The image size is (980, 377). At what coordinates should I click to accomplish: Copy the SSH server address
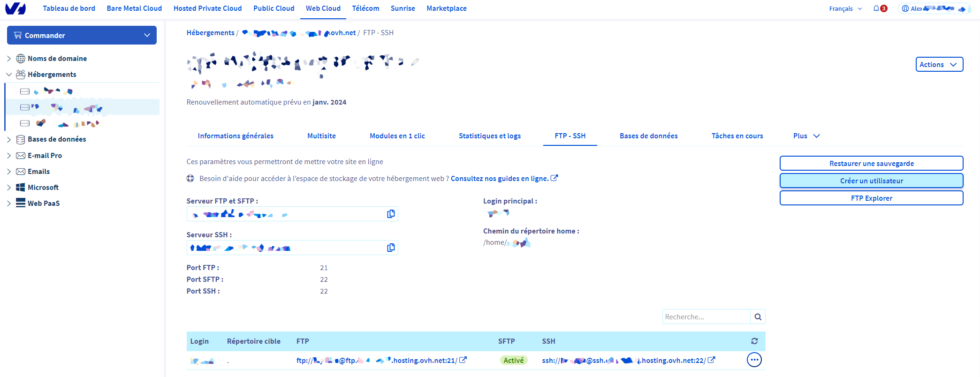(390, 248)
